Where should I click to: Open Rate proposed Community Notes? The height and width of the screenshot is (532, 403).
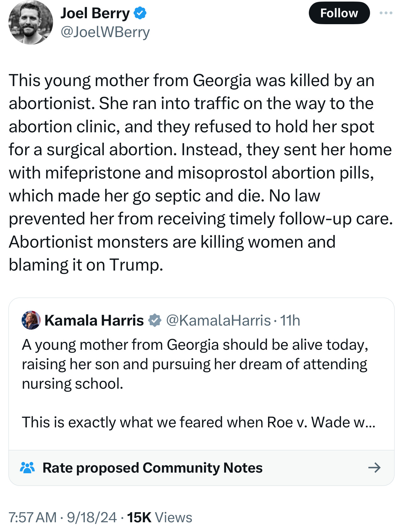click(153, 468)
